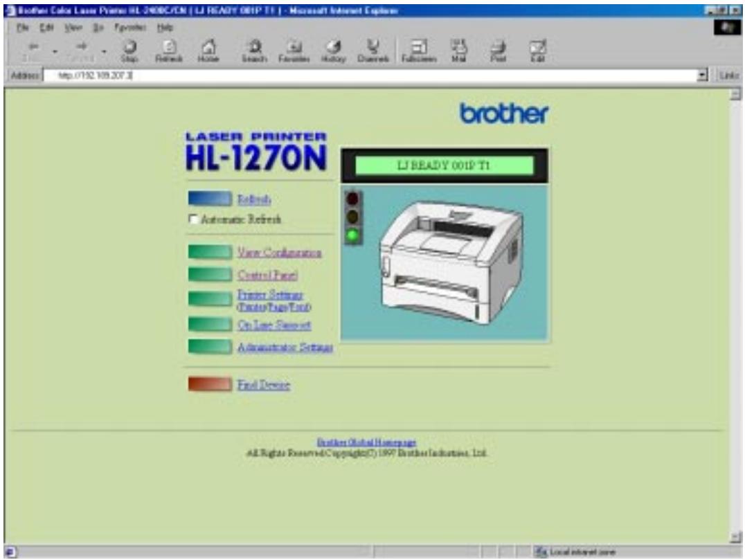The width and height of the screenshot is (745, 560).
Task: Open the Favorites toolbar icon
Action: (294, 51)
